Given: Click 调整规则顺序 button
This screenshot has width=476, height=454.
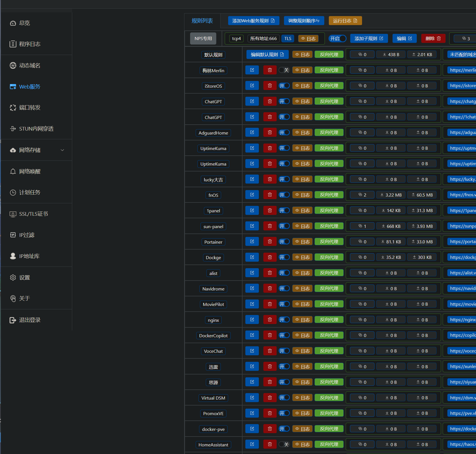Looking at the screenshot, I should (x=304, y=21).
